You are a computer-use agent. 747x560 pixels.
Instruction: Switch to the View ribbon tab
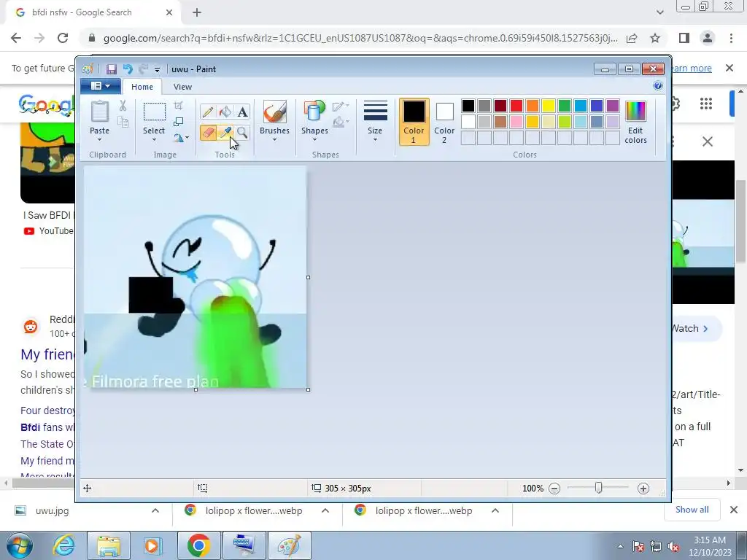(182, 87)
